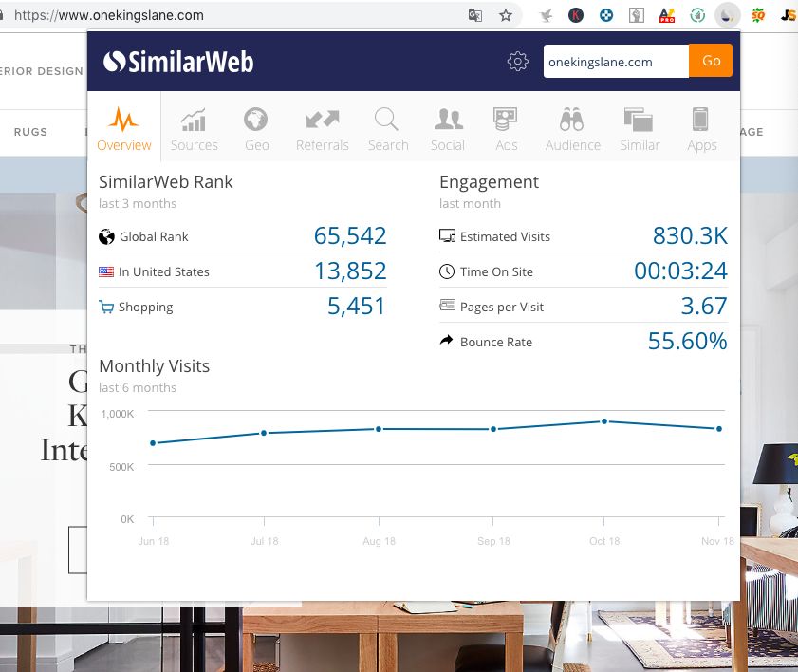
Task: Click the Sep 18 chart data point
Action: 493,429
